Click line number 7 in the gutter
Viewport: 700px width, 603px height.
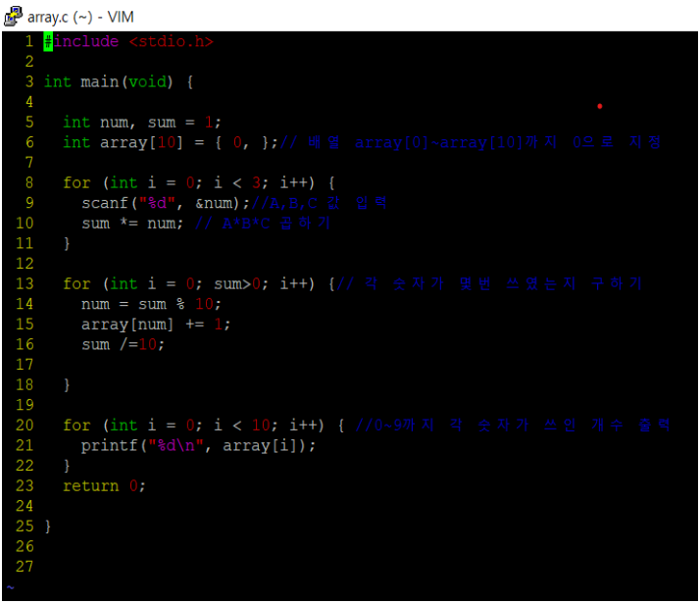tap(29, 163)
